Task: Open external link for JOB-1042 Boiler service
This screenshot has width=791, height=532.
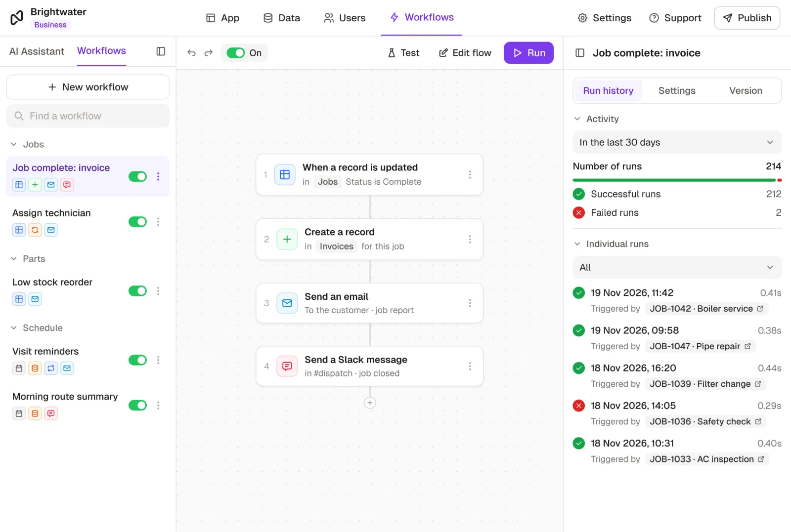Action: pos(760,309)
